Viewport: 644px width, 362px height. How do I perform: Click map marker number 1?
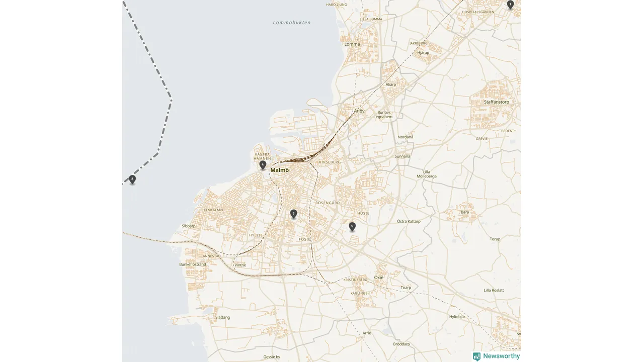click(510, 5)
